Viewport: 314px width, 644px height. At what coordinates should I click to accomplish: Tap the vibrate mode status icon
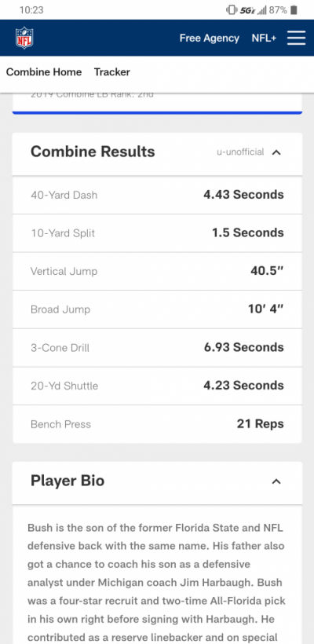tap(232, 10)
